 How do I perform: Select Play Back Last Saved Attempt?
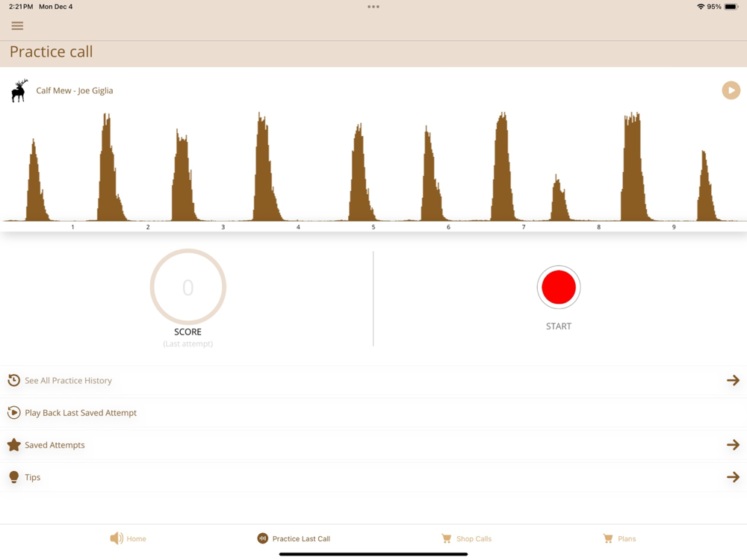pos(373,413)
